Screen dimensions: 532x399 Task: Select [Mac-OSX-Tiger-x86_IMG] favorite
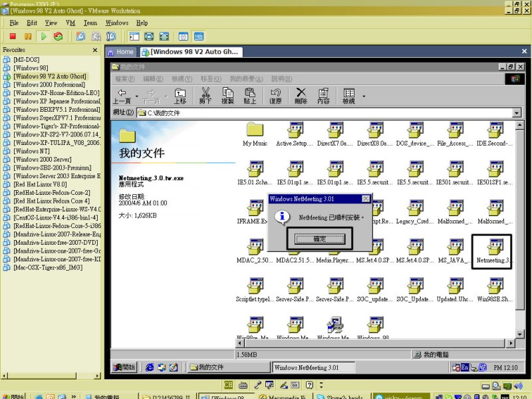[x=47, y=267]
